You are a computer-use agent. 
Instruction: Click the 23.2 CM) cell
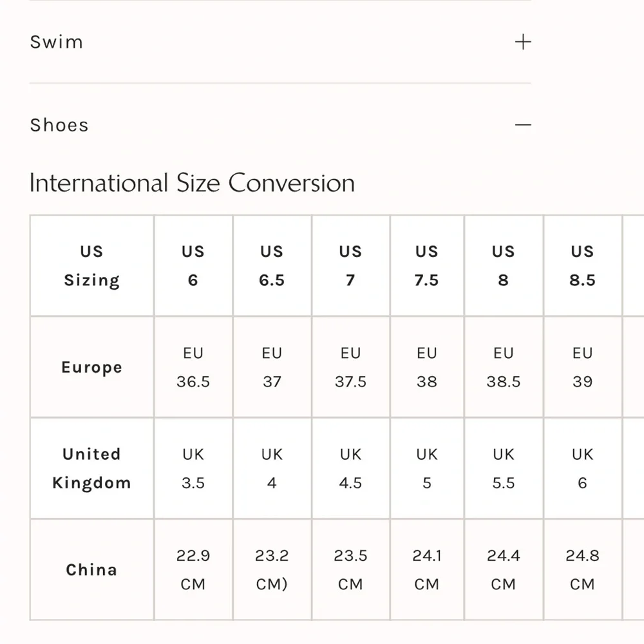tap(272, 570)
